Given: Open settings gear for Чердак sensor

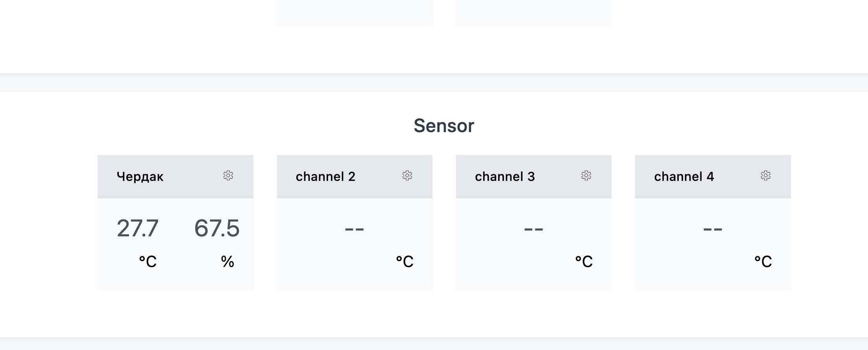Looking at the screenshot, I should tap(228, 175).
